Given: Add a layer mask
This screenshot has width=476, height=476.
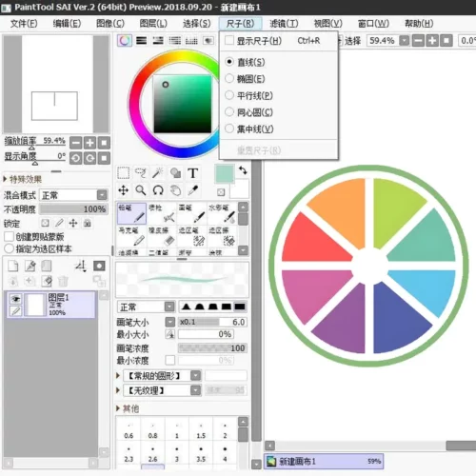Looking at the screenshot, I should point(99,266).
